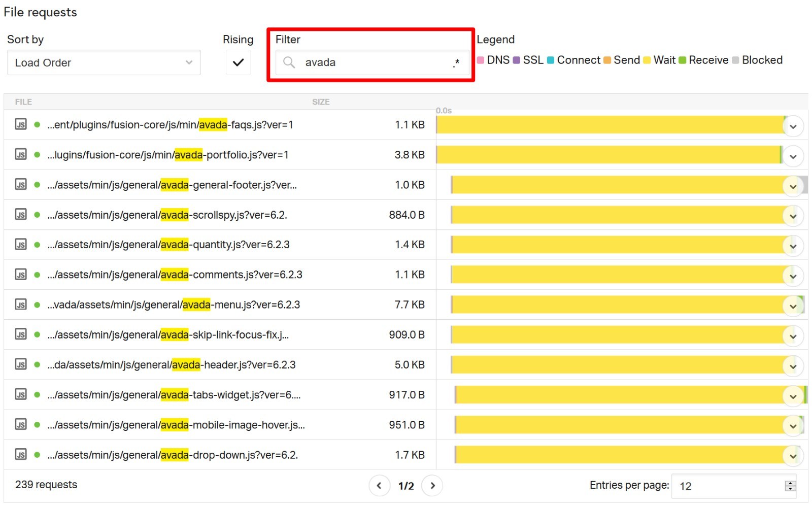Click Entries per page stepper arrows
The width and height of the screenshot is (812, 506).
(x=790, y=486)
